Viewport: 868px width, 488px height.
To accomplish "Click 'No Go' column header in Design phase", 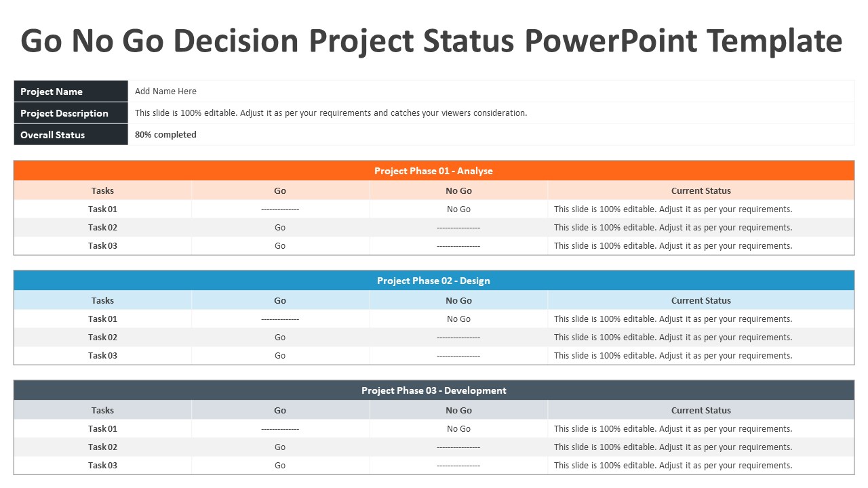I will [x=458, y=300].
